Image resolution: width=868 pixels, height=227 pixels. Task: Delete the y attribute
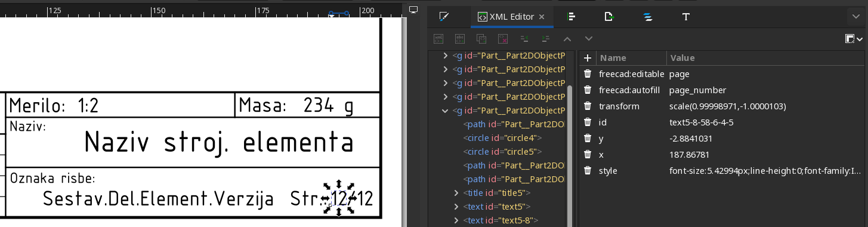pyautogui.click(x=588, y=139)
